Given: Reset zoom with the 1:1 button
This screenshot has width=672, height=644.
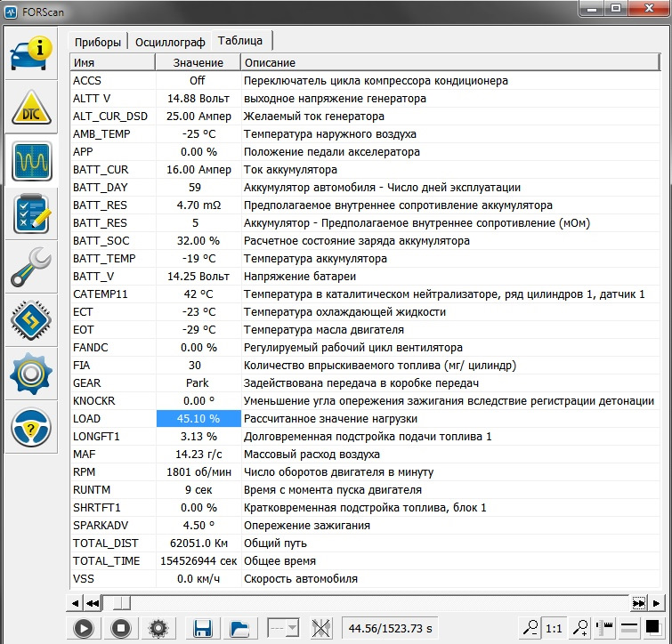Looking at the screenshot, I should click(554, 628).
